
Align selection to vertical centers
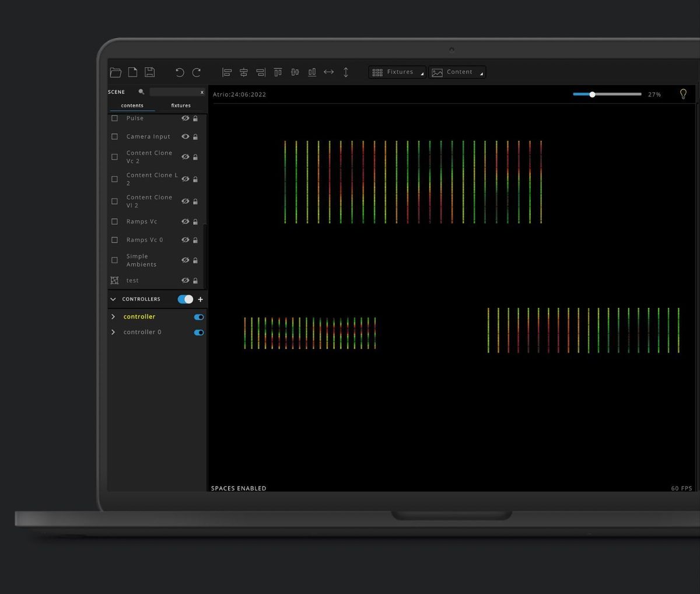click(x=295, y=72)
